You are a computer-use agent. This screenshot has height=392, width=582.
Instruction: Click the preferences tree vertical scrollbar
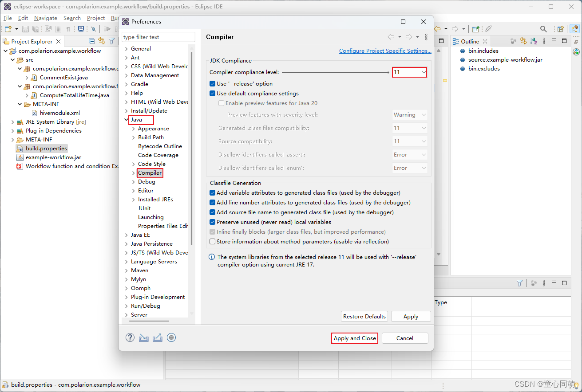[192, 149]
